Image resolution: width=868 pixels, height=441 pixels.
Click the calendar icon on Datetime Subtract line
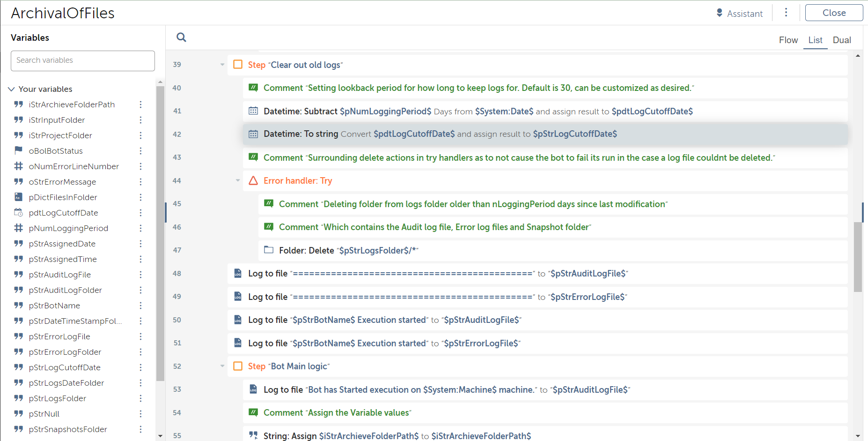(253, 111)
